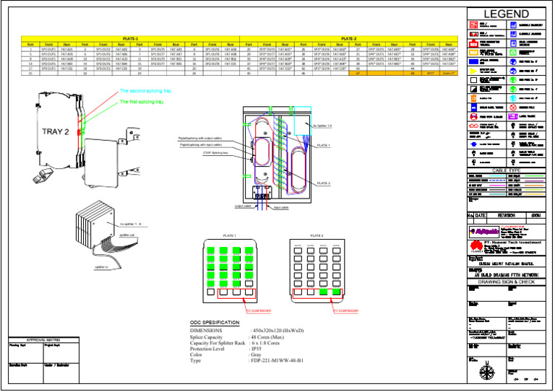Click the "1x splitter 1 : 8" label
The image size is (555, 392).
[x=131, y=224]
